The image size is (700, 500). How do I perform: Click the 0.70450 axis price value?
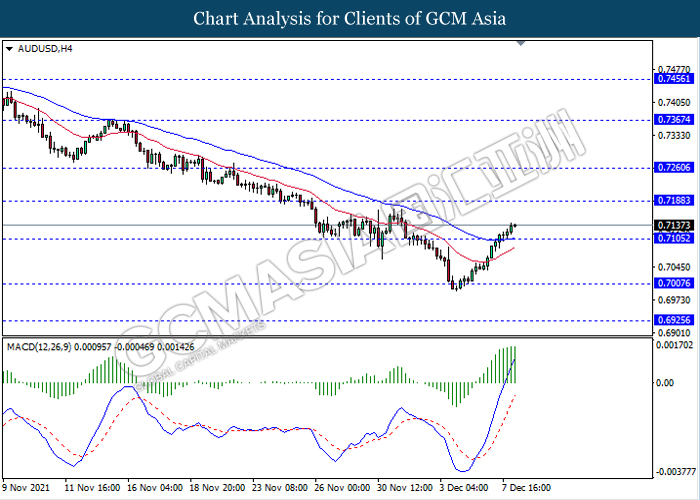674,267
